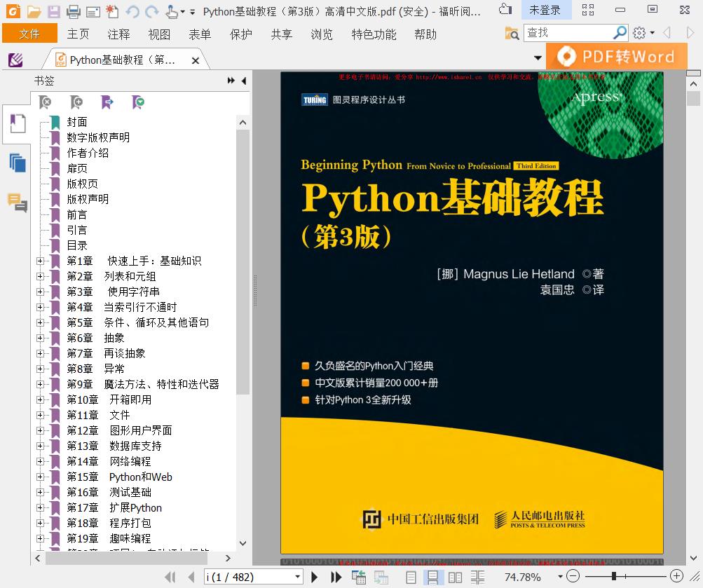Expand the 第15章 Python和Web node
This screenshot has height=588, width=703.
point(41,477)
